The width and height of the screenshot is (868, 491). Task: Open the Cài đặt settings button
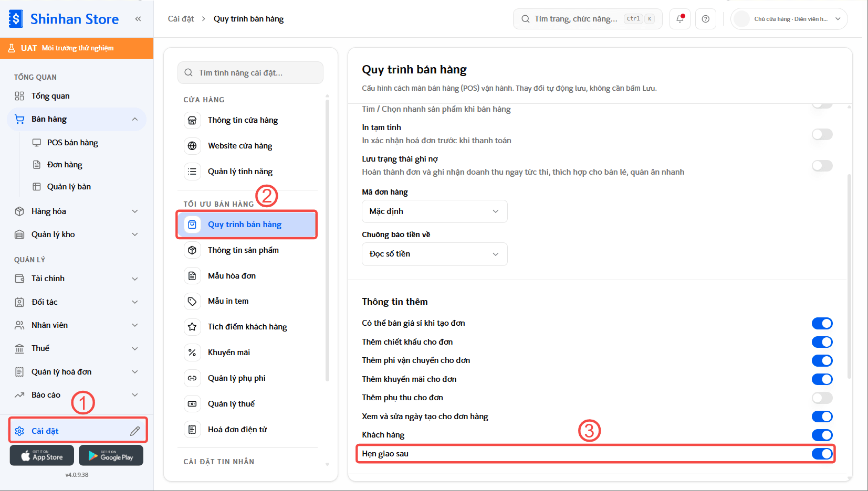point(78,431)
